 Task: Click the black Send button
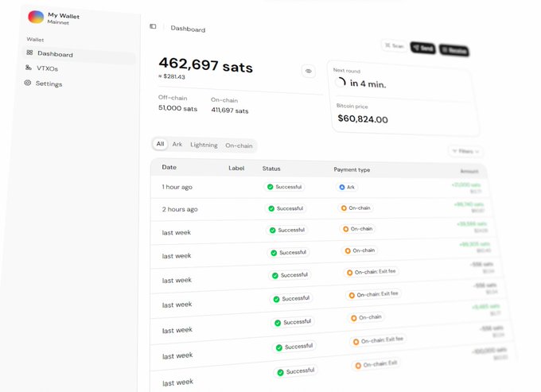point(422,48)
